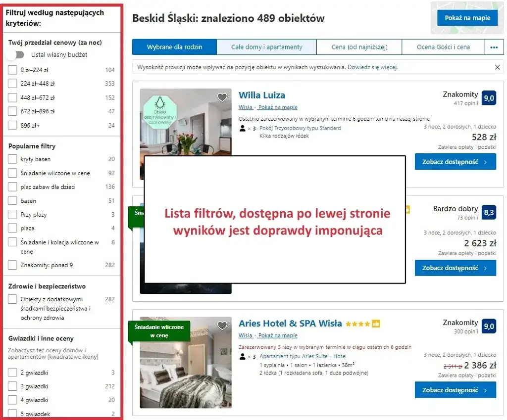Select the Ocena Gości i cena tab

(x=443, y=47)
